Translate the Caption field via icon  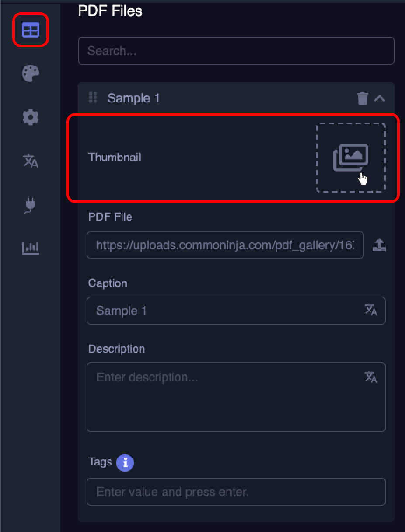click(x=371, y=310)
